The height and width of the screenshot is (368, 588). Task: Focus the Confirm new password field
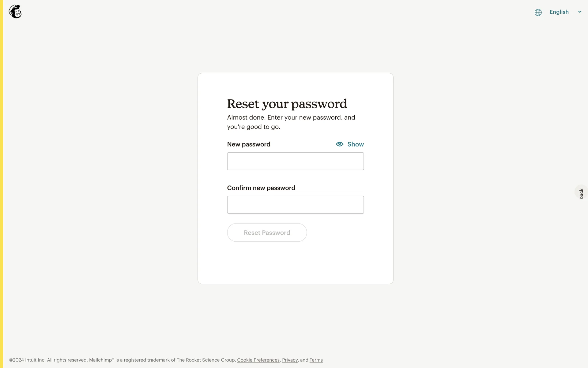pos(295,205)
